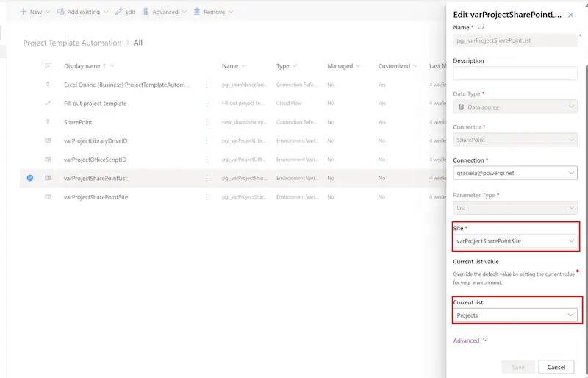Open the Remove menu
Screen dimensions: 588x378
pyautogui.click(x=213, y=12)
